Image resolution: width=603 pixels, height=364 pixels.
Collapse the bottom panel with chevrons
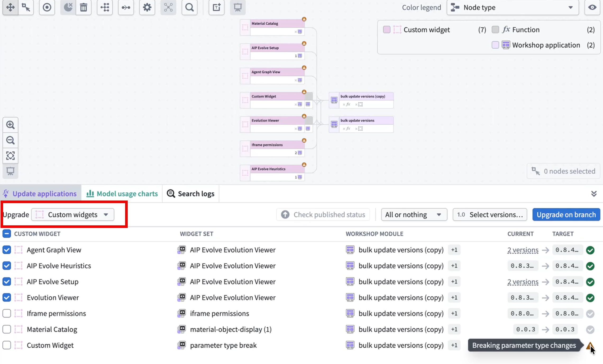pyautogui.click(x=594, y=194)
